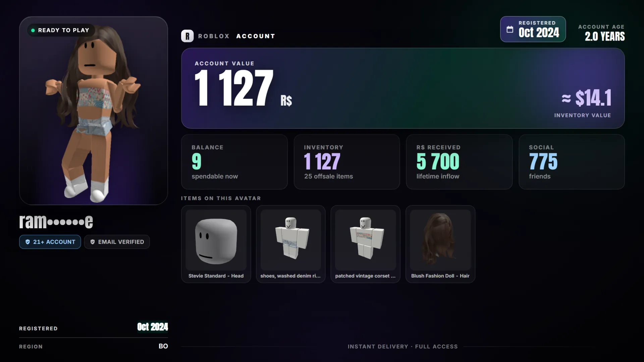The width and height of the screenshot is (644, 362).
Task: Click the Account Value 1 127 figure
Action: point(234,88)
